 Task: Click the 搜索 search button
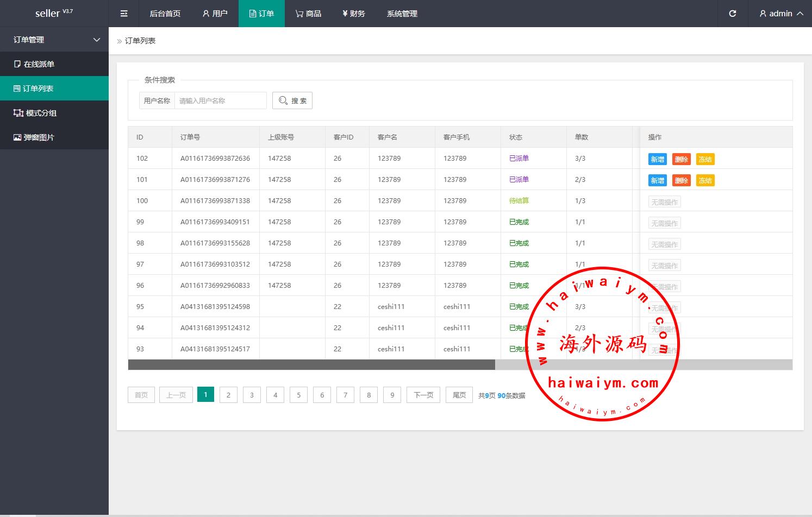click(292, 100)
